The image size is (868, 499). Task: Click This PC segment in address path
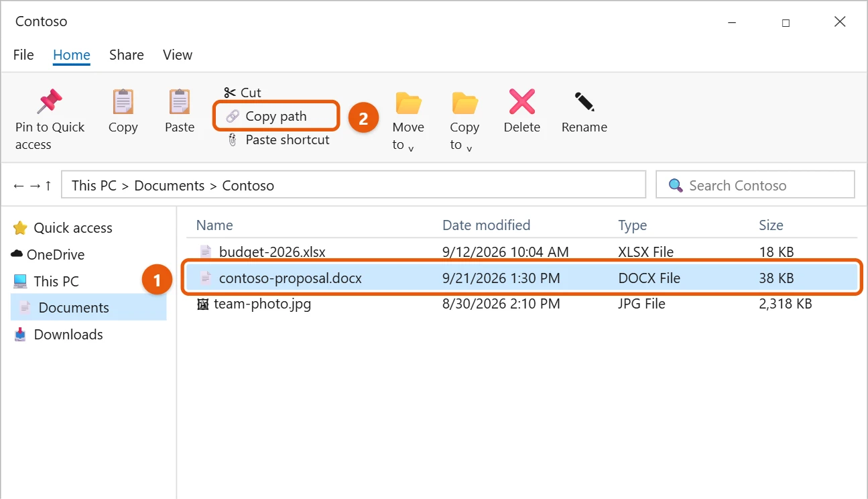(95, 186)
